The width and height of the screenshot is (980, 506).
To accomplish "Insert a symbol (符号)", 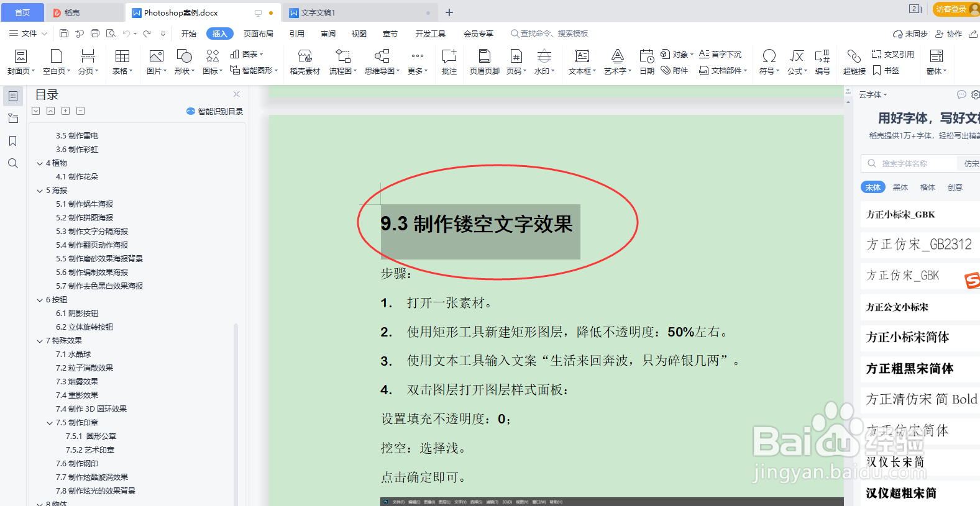I will tap(769, 62).
